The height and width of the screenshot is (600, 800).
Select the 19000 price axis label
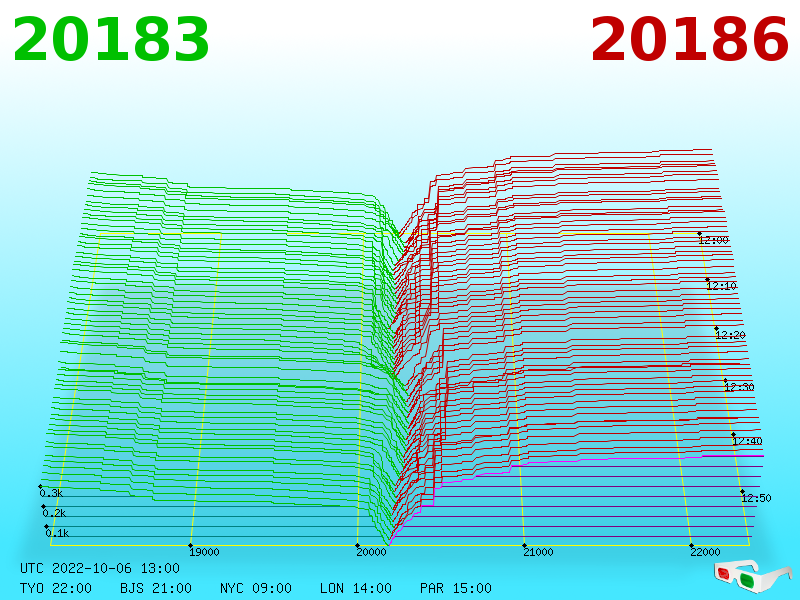click(x=204, y=552)
